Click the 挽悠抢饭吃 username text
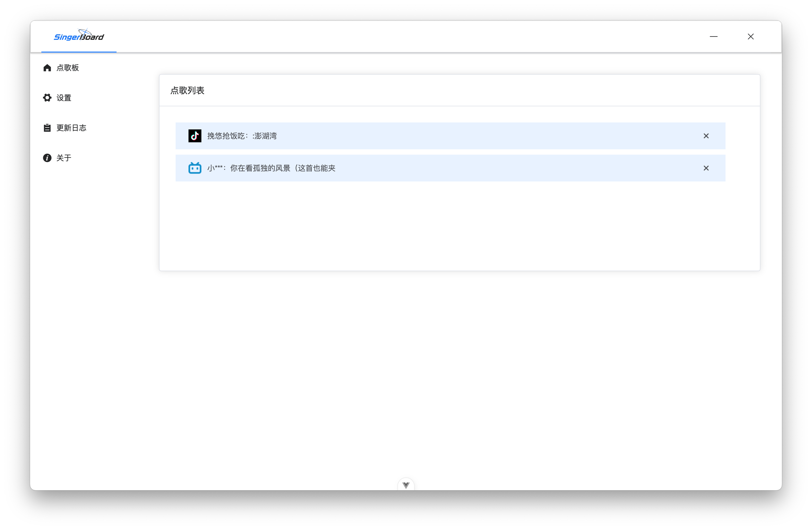Screen dimensions: 812x530 226,136
